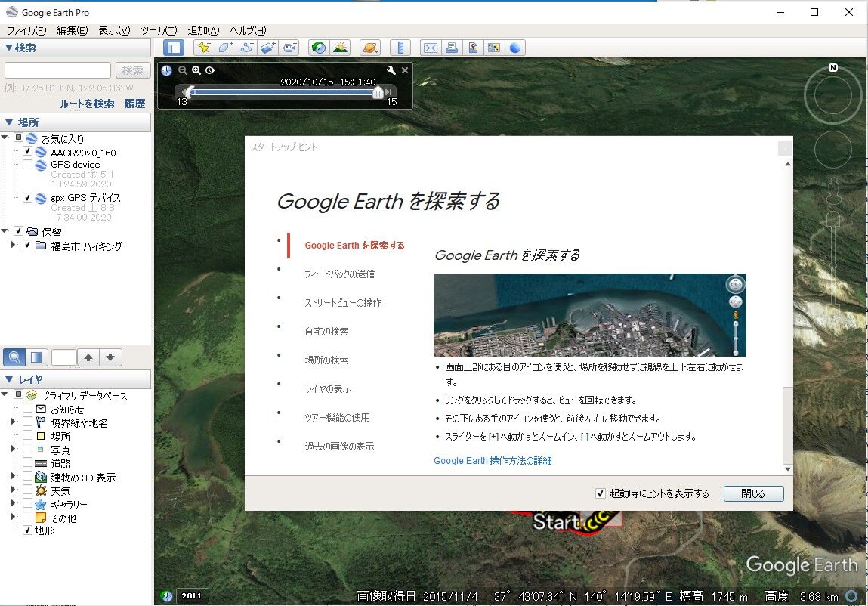Enable the お知らせ layer checkbox

pos(27,408)
